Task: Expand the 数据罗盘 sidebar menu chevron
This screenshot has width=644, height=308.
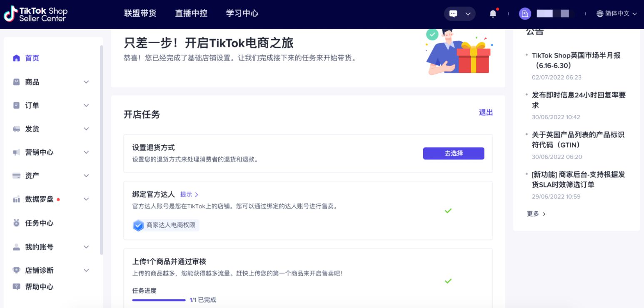Action: 86,199
